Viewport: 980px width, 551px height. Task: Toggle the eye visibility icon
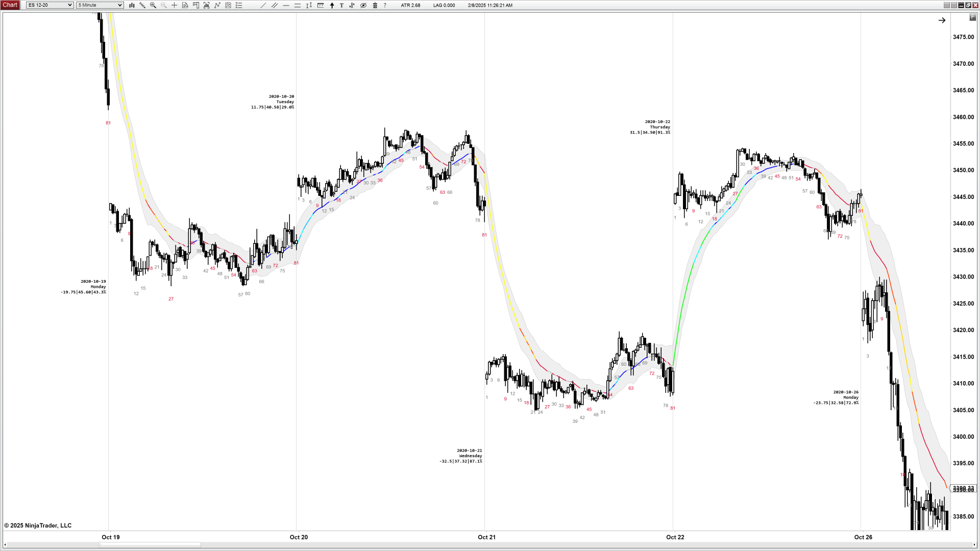[x=363, y=5]
